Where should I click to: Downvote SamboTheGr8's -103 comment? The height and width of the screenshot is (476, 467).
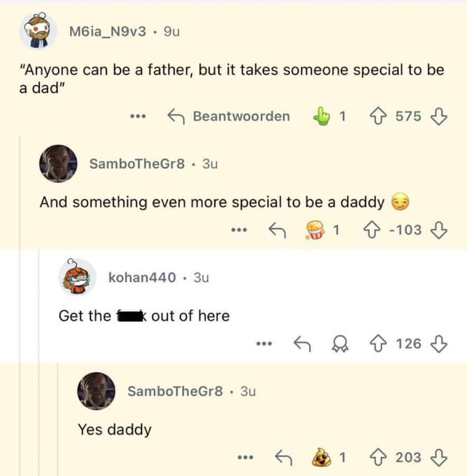tap(438, 230)
